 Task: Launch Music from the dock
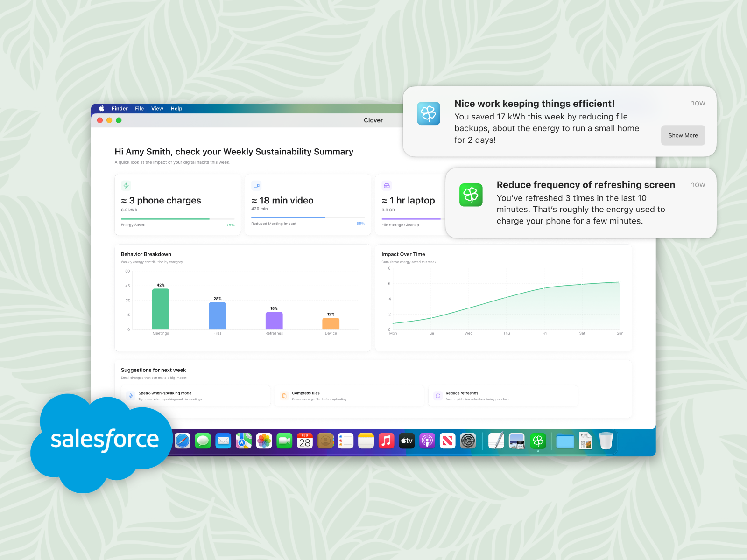[387, 441]
